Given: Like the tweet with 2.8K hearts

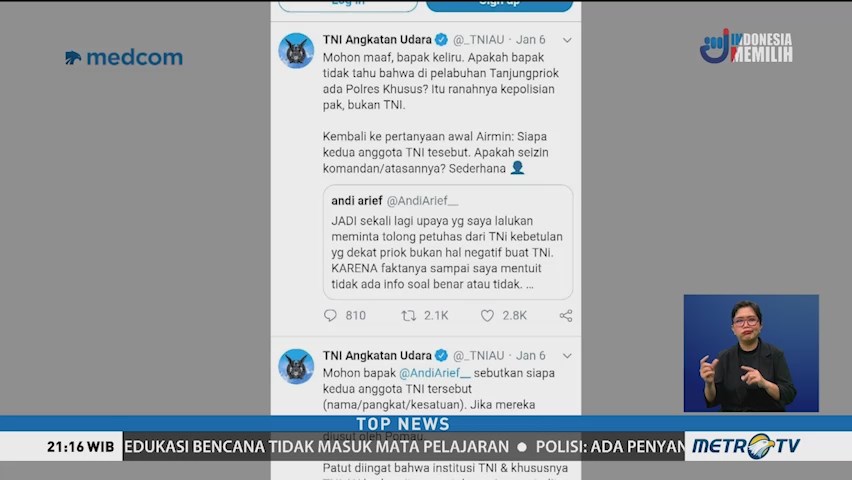Looking at the screenshot, I should (487, 315).
